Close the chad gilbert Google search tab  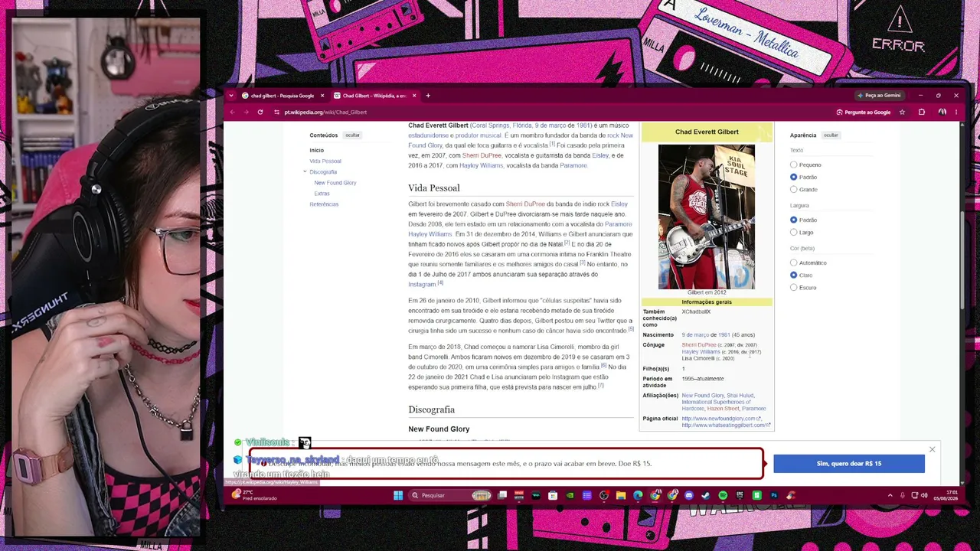click(x=322, y=96)
